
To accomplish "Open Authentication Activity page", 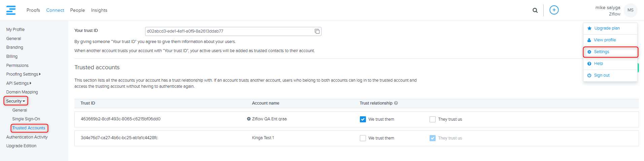I will 27,137.
